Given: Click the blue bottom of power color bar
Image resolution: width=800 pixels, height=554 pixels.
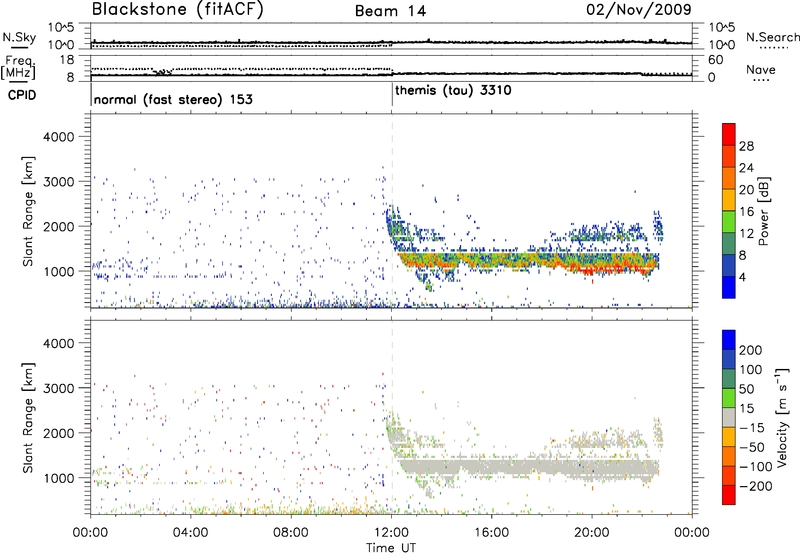Looking at the screenshot, I should coord(729,287).
